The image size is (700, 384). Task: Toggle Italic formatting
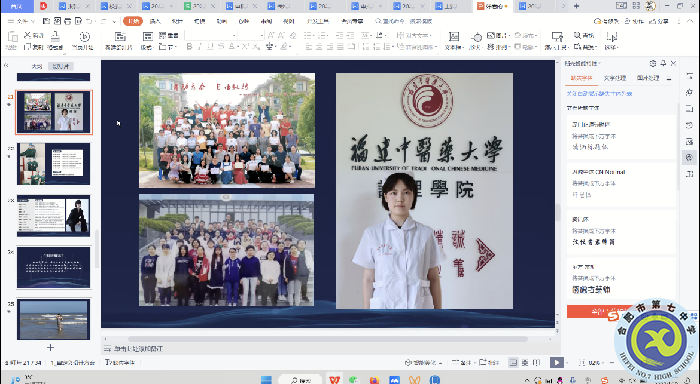[x=200, y=46]
